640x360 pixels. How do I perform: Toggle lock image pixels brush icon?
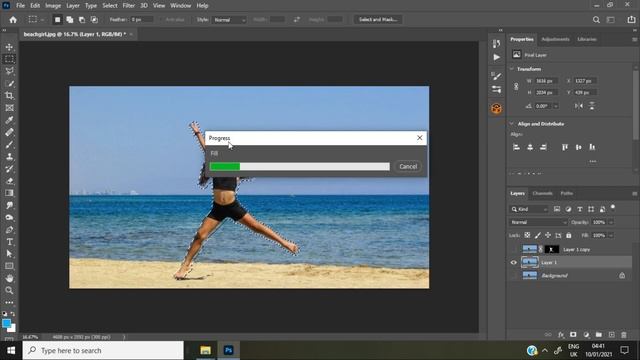(x=538, y=235)
